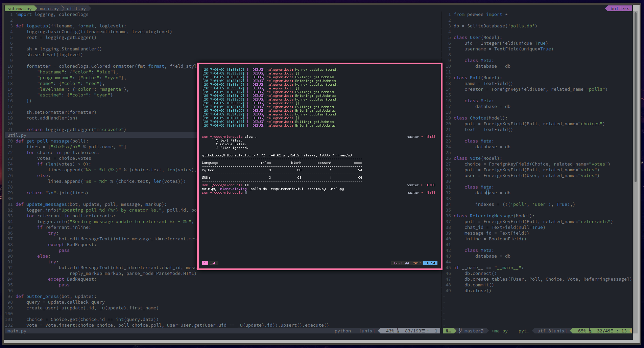Click the utf-8[unix] encoding segment

(552, 331)
